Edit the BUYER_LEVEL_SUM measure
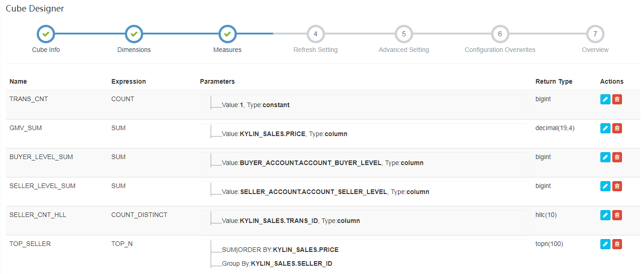Screen dimensions: 644x274 point(605,157)
